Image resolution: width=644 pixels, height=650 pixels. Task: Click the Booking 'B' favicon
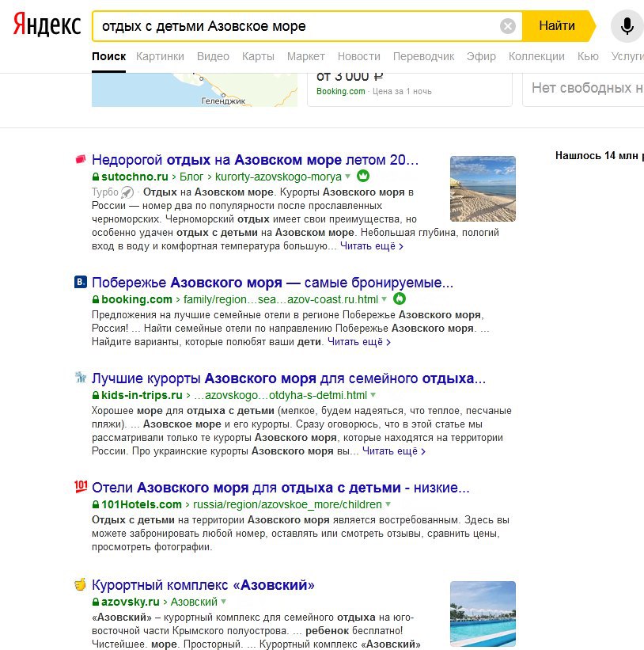click(81, 283)
